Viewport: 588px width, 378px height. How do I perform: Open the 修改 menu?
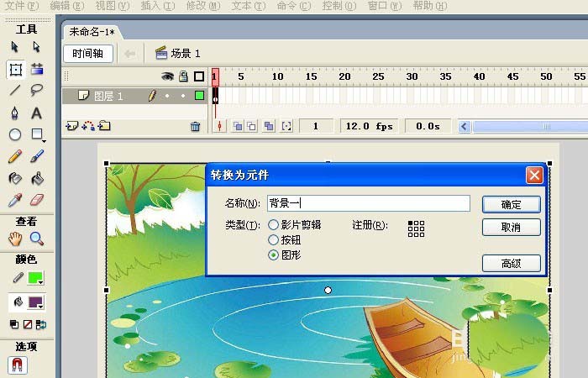click(203, 6)
